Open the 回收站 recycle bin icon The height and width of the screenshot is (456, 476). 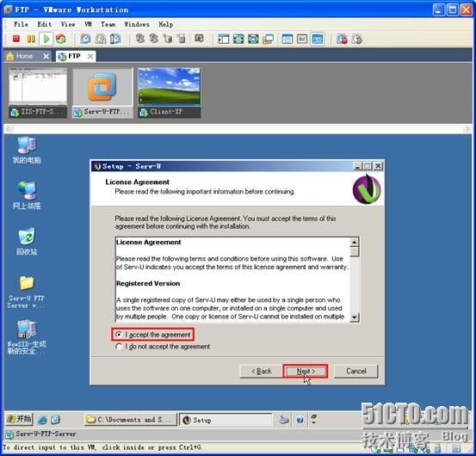pos(27,242)
